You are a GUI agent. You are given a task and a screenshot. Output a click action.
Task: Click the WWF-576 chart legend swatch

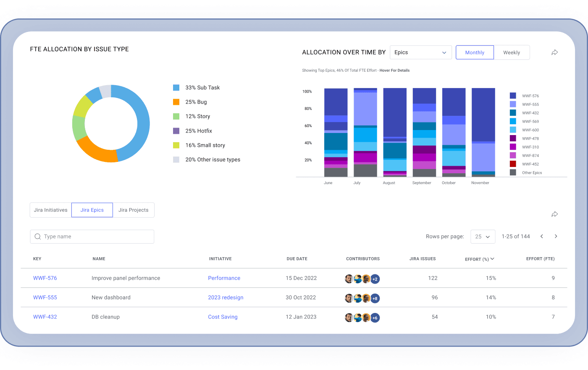coord(513,96)
